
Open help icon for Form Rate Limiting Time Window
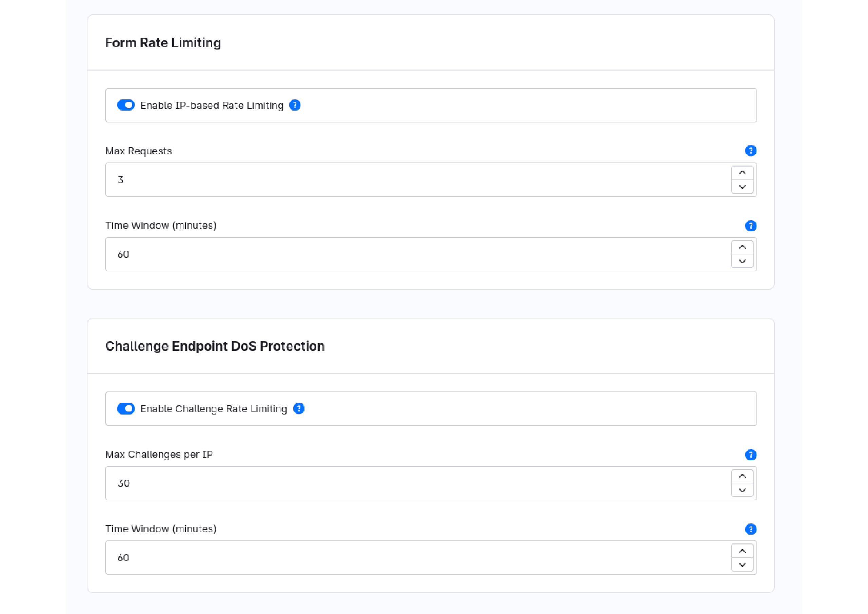[750, 226]
